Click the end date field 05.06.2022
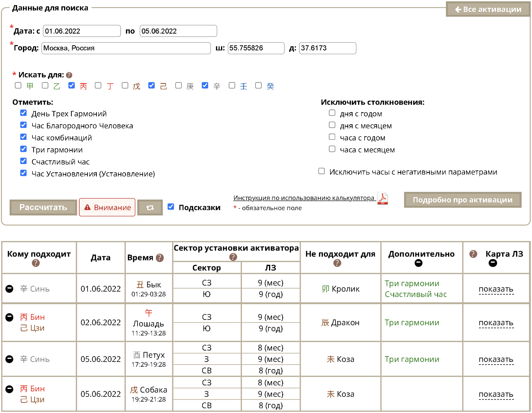 pos(178,31)
